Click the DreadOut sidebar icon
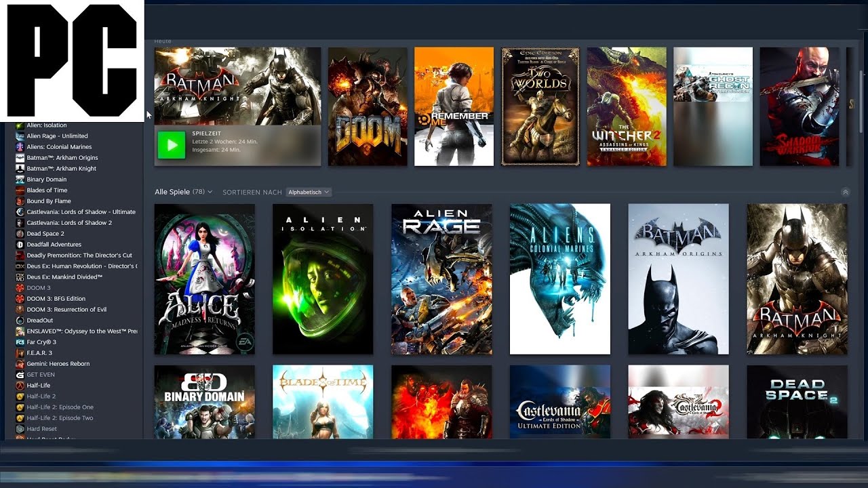This screenshot has height=488, width=868. [20, 321]
